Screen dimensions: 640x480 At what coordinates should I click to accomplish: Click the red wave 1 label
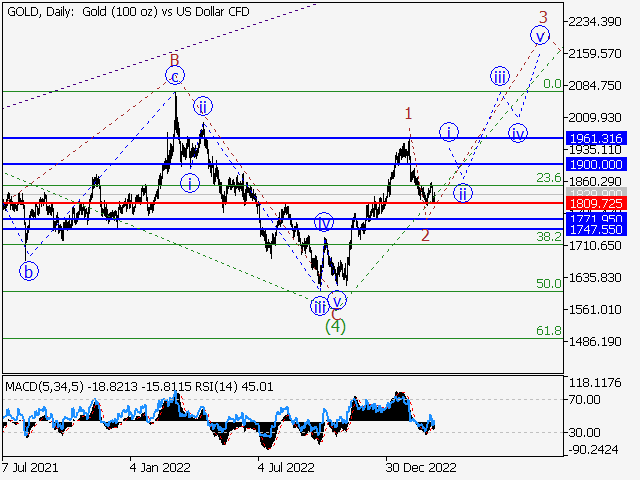pyautogui.click(x=409, y=113)
